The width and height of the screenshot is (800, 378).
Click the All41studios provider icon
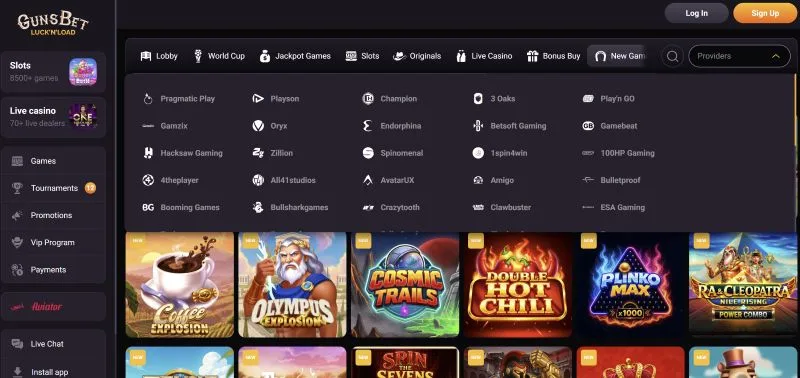[x=258, y=180]
